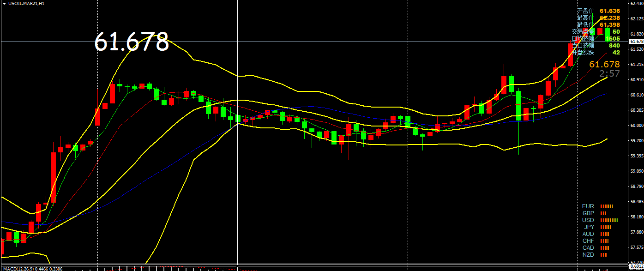Select the 当日波幅 label
Screen dimensions: 644x271
point(583,45)
